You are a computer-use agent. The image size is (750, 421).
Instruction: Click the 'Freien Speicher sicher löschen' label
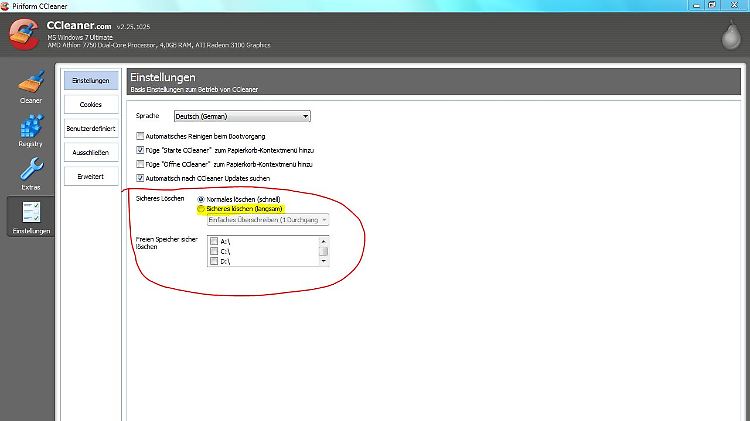click(166, 243)
